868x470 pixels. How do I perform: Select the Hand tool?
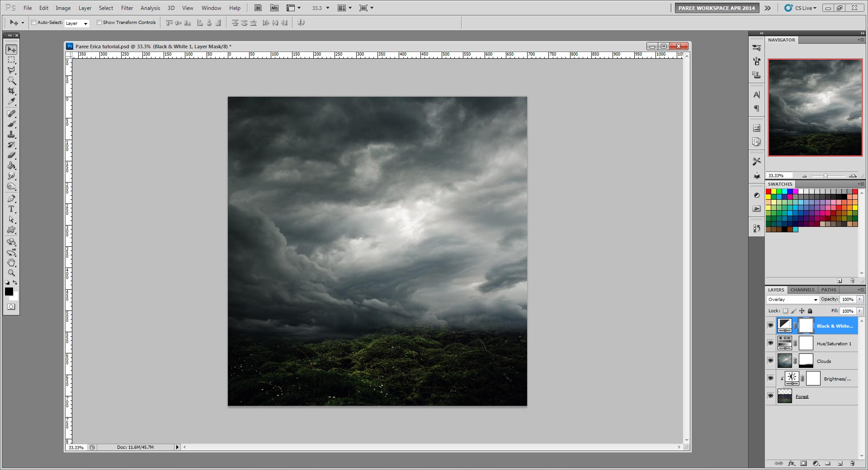click(11, 263)
